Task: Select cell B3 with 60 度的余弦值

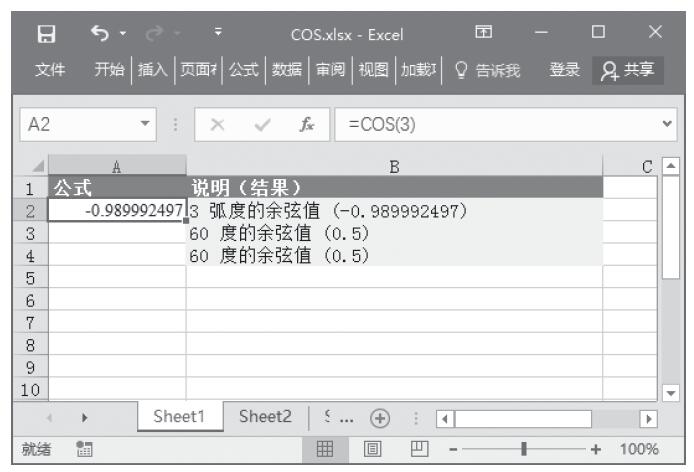Action: point(394,233)
